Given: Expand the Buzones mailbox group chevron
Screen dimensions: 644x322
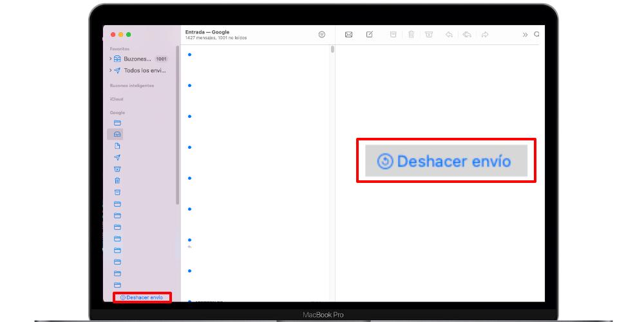Looking at the screenshot, I should click(111, 59).
